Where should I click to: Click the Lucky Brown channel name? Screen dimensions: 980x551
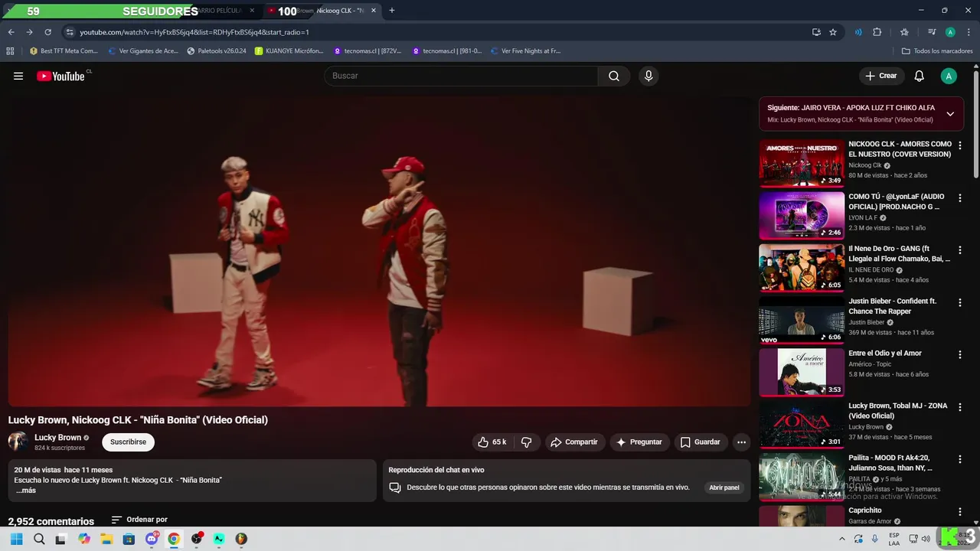click(x=57, y=438)
